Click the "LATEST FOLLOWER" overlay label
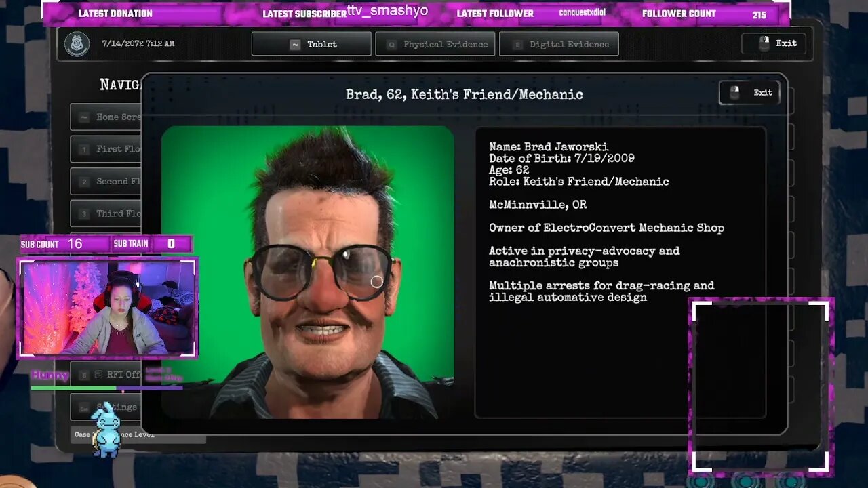Image resolution: width=868 pixels, height=488 pixels. [495, 14]
